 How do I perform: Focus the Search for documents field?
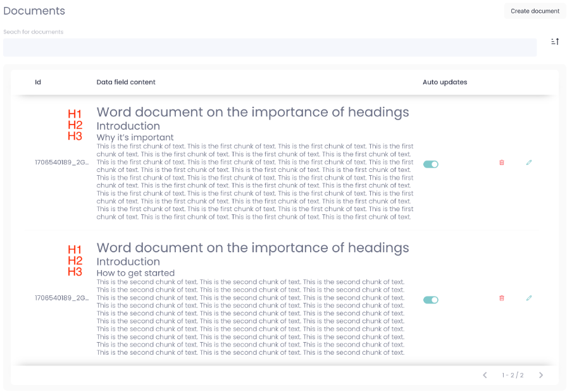point(270,47)
